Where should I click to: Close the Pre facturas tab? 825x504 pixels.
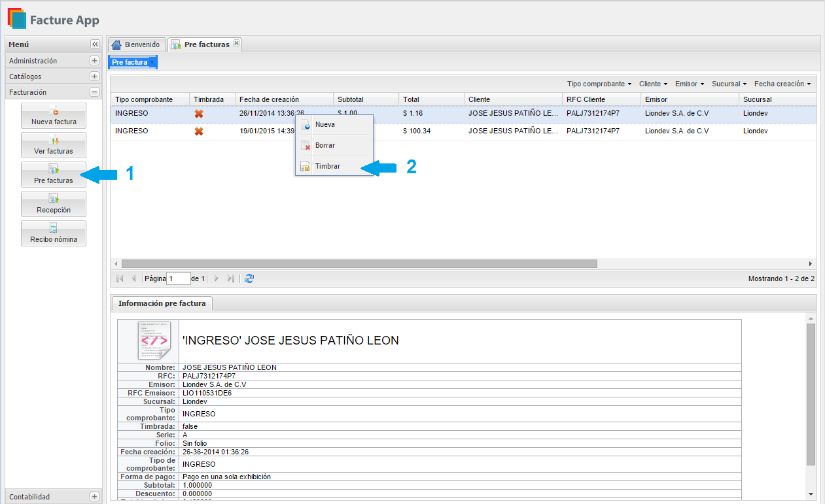point(237,44)
